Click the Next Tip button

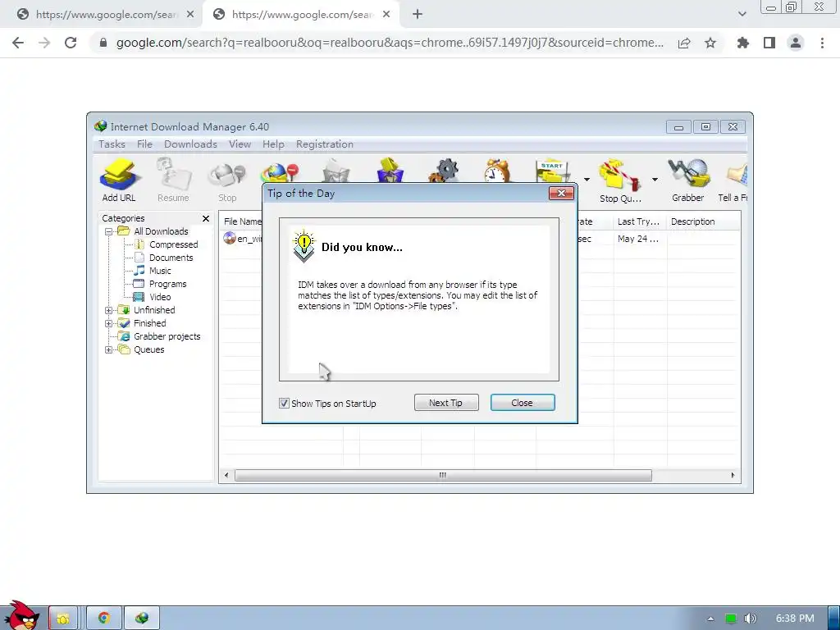pyautogui.click(x=446, y=403)
